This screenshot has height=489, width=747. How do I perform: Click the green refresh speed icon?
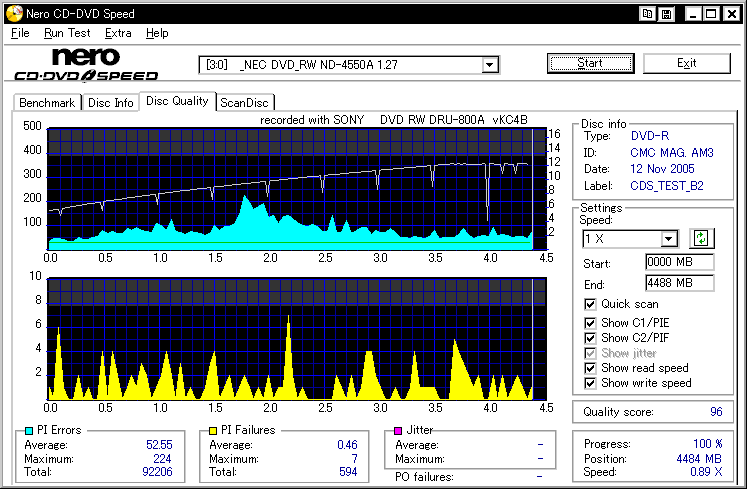click(x=701, y=238)
